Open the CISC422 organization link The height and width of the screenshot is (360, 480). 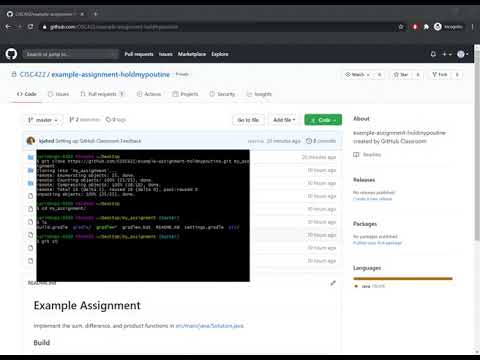32,74
